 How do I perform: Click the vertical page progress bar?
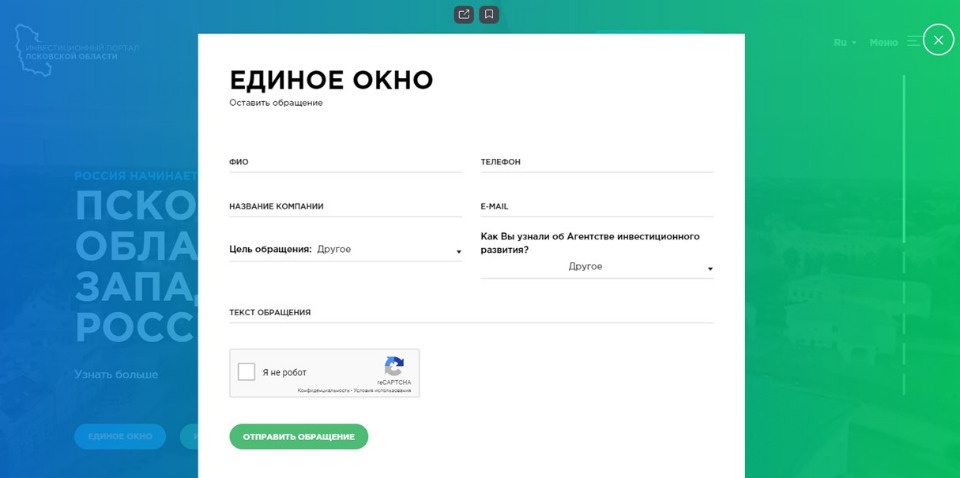904,236
